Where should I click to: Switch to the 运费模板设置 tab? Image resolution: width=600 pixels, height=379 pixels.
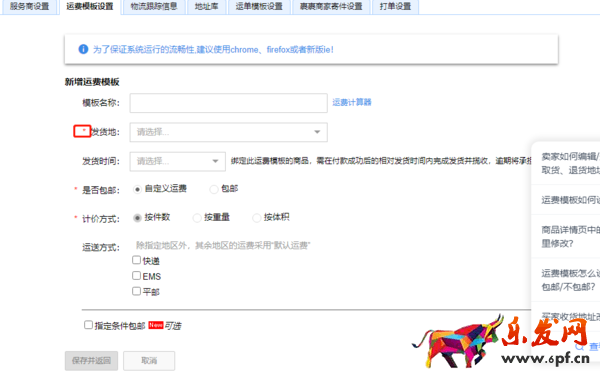coord(90,7)
